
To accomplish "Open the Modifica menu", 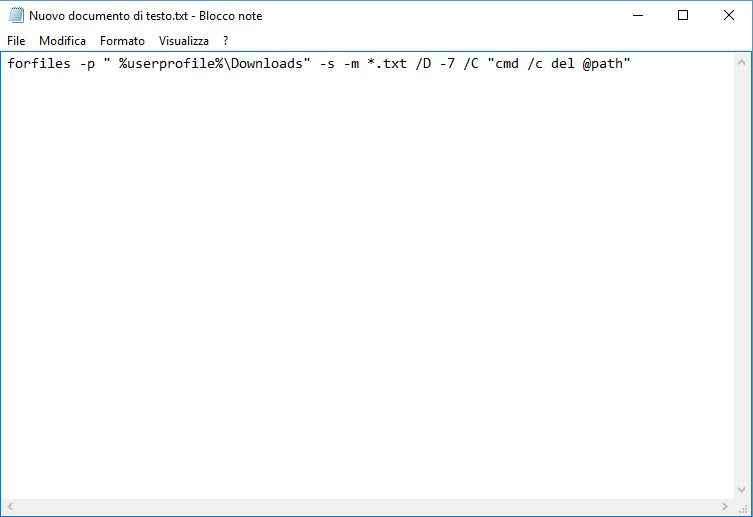I will [62, 41].
